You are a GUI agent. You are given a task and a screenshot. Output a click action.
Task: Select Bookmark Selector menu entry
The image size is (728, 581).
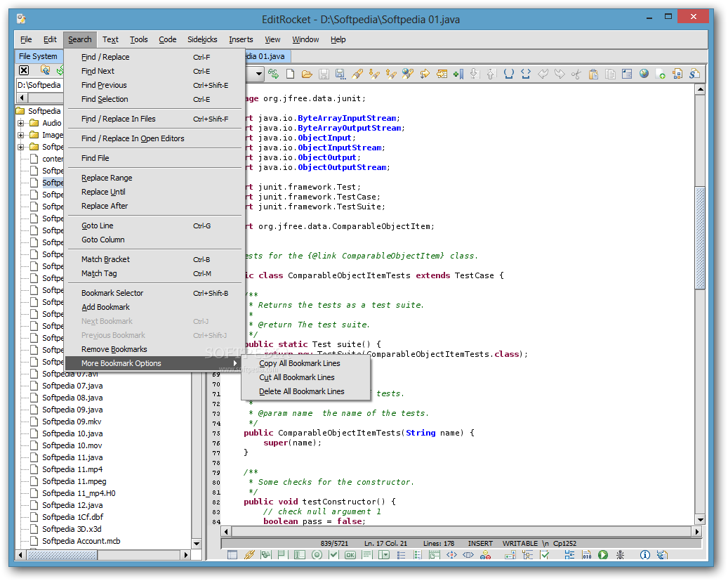click(x=154, y=293)
